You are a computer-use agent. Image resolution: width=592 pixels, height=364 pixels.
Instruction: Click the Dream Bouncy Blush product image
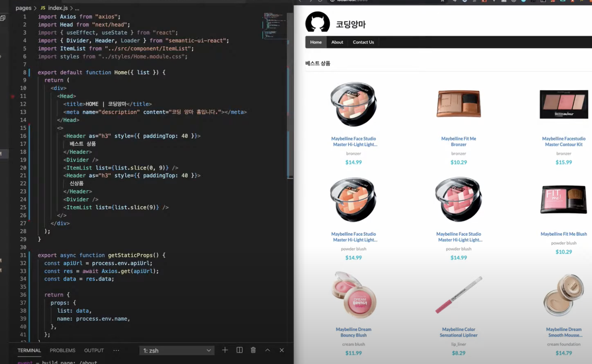click(353, 295)
